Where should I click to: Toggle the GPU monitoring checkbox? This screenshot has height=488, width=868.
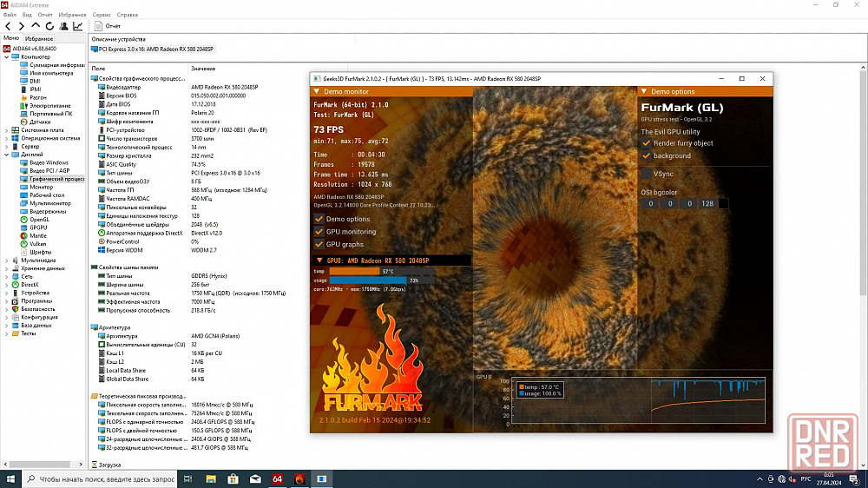point(319,232)
